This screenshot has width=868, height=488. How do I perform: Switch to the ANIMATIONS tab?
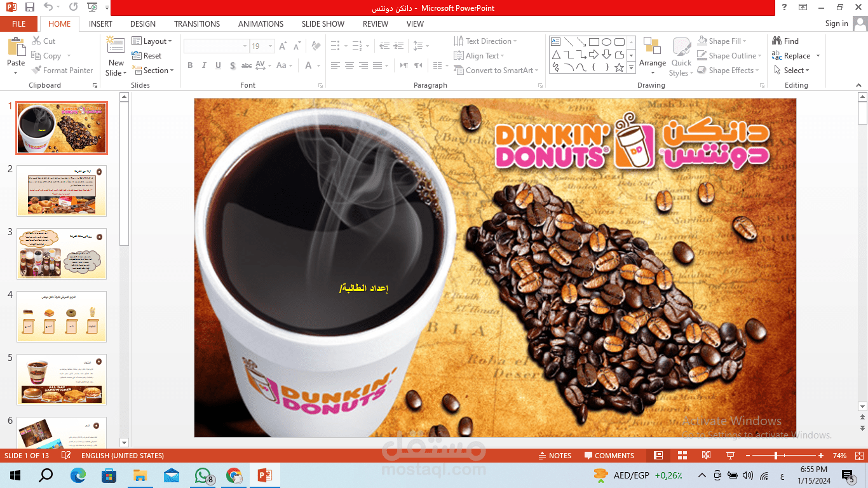pos(261,24)
